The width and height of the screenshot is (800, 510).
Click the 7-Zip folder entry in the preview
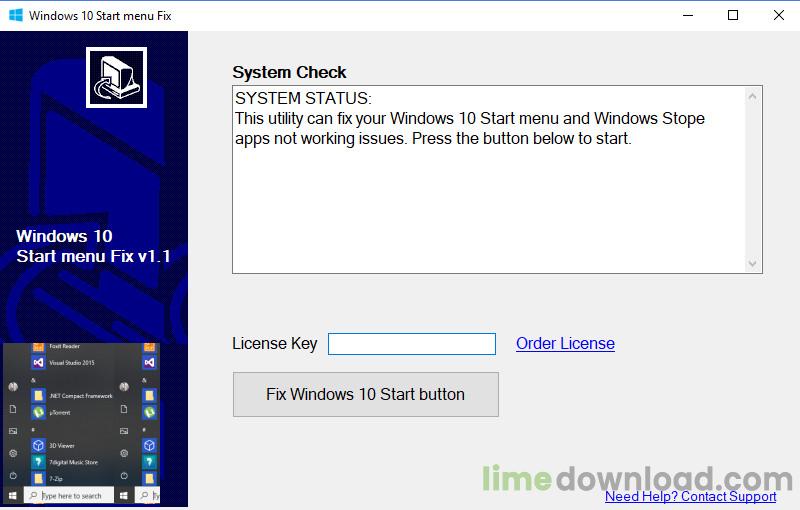(x=47, y=478)
